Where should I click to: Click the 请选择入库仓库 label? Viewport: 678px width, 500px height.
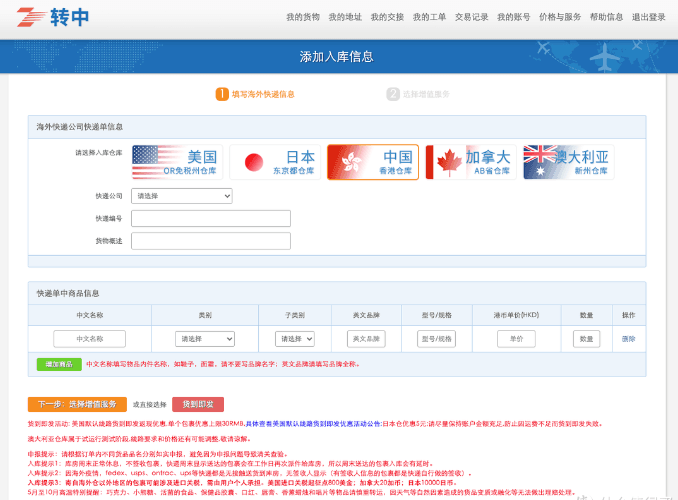click(99, 153)
